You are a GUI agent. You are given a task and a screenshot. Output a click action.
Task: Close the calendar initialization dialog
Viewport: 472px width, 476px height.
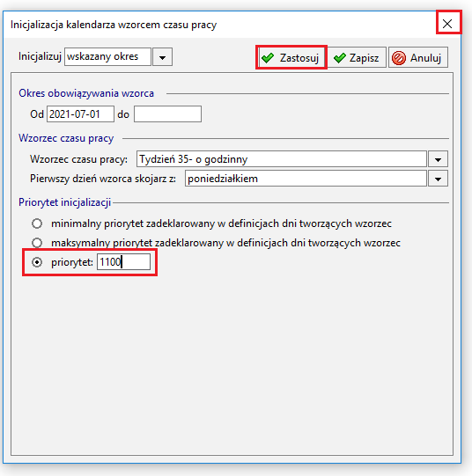point(447,24)
